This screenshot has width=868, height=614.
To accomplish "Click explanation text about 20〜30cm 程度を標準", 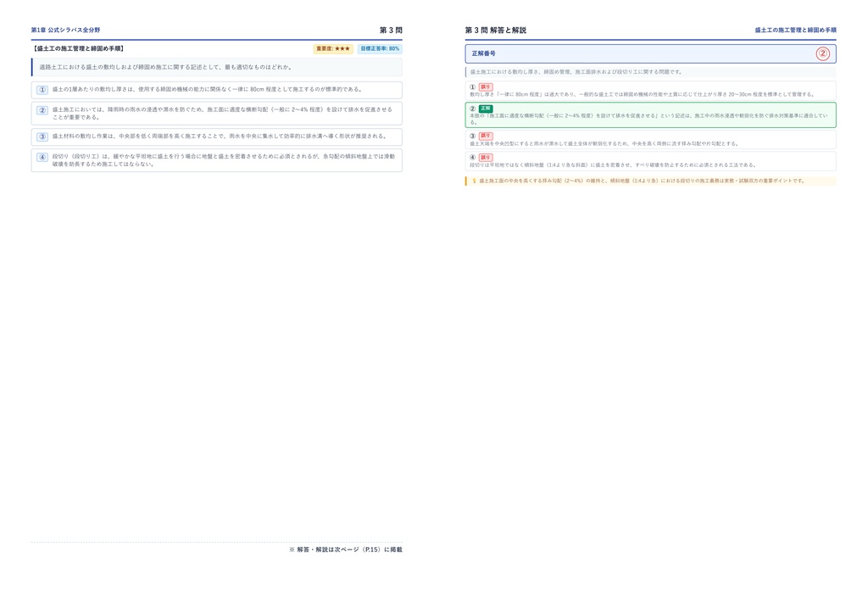I will pyautogui.click(x=643, y=95).
